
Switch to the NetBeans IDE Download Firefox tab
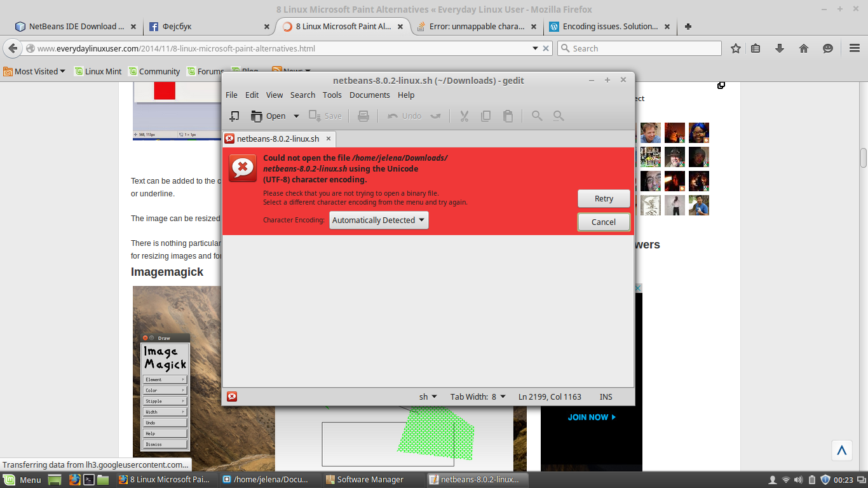point(76,27)
